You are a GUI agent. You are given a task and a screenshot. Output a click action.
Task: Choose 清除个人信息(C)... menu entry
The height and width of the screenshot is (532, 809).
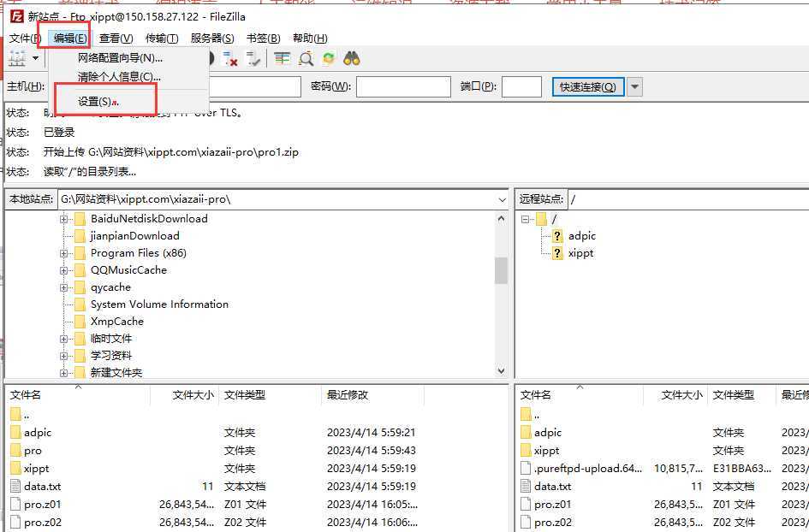pyautogui.click(x=129, y=77)
